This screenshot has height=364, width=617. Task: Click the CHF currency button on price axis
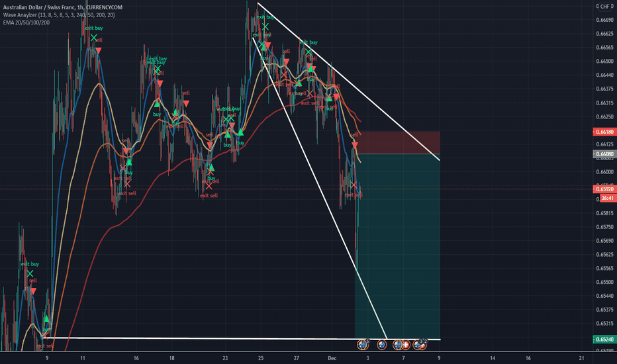[x=604, y=7]
